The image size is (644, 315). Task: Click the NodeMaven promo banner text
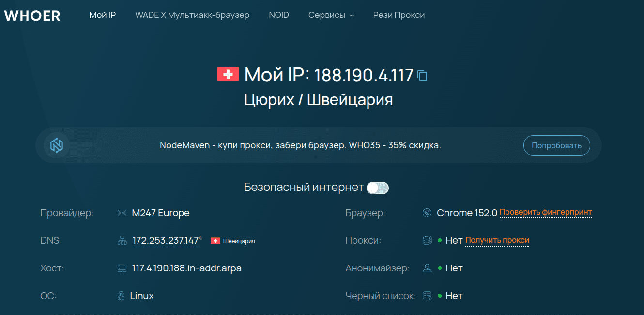300,145
